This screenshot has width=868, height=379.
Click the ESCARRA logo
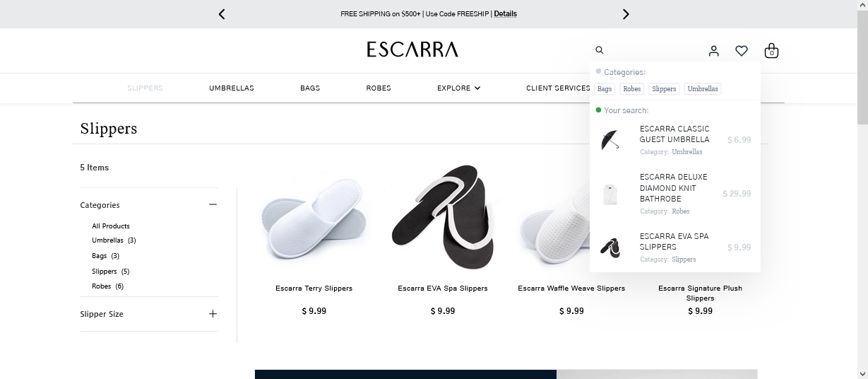(412, 49)
